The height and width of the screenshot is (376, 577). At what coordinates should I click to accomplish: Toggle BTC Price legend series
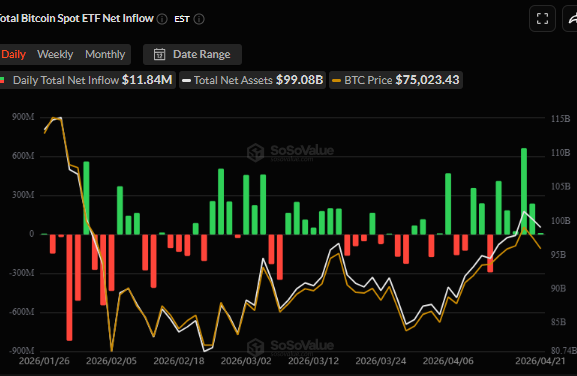point(396,80)
